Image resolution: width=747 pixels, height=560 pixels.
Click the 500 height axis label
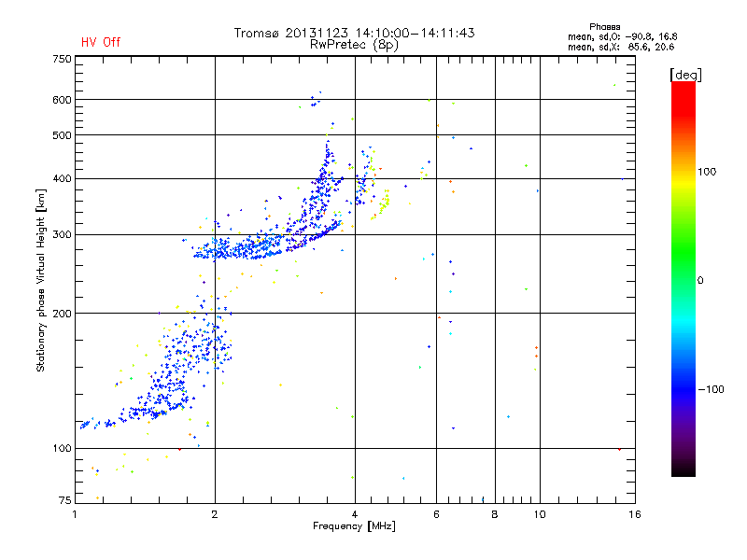pos(62,135)
